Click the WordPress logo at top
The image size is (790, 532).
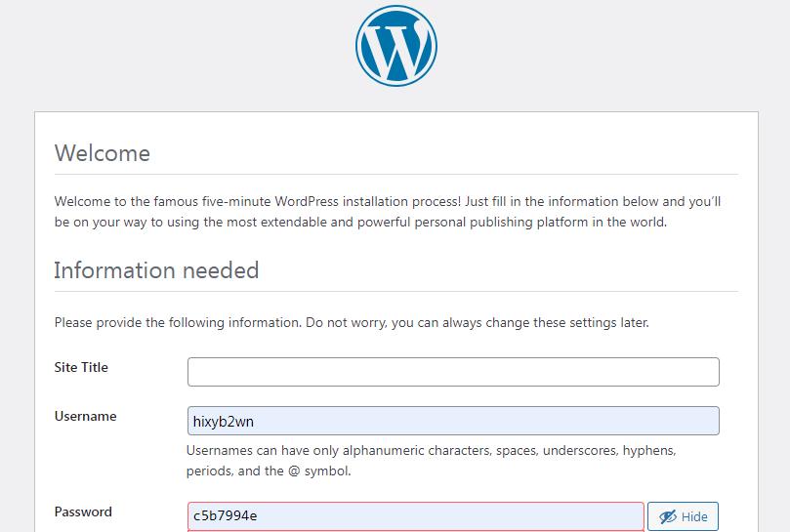[x=396, y=46]
